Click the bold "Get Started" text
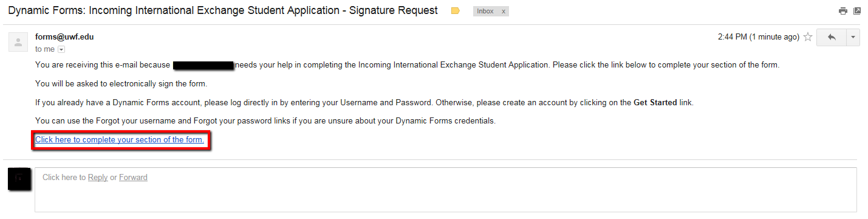Screen dimensions: 868x219 pos(655,103)
